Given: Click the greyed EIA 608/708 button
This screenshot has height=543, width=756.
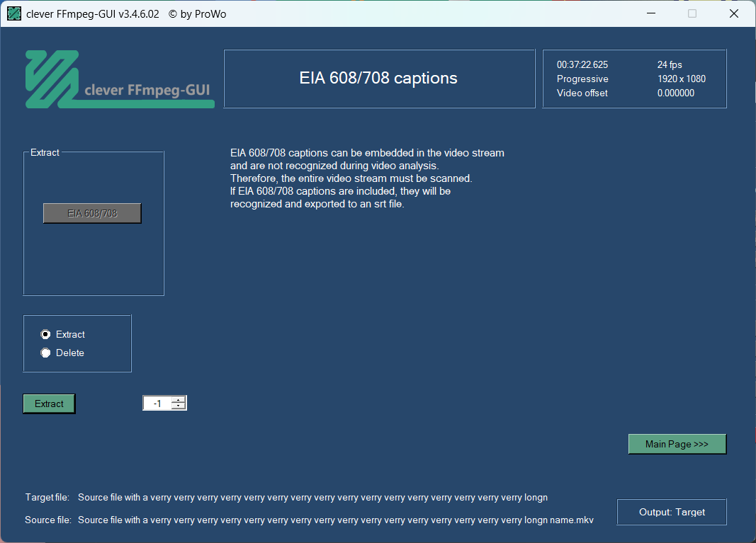Looking at the screenshot, I should [x=92, y=213].
